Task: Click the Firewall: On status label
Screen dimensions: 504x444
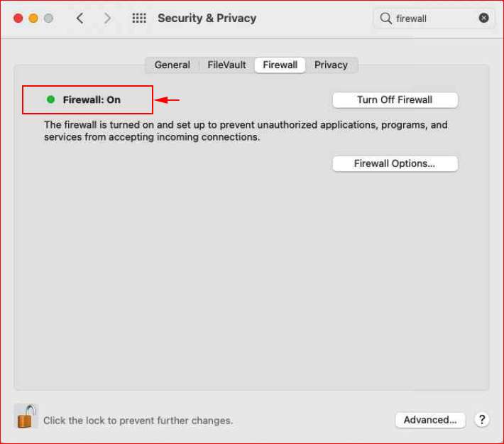Action: [x=92, y=99]
